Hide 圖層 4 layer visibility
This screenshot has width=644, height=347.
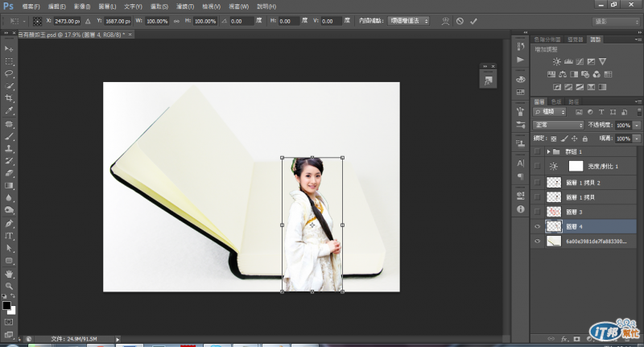tap(538, 226)
